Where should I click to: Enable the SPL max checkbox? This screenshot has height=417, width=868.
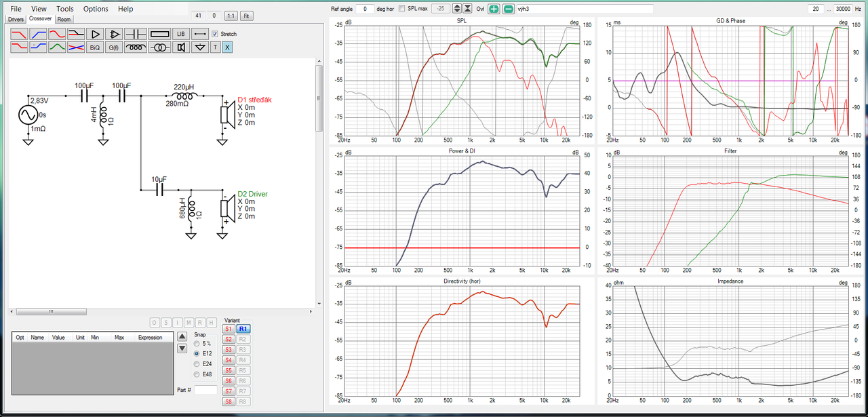point(401,9)
